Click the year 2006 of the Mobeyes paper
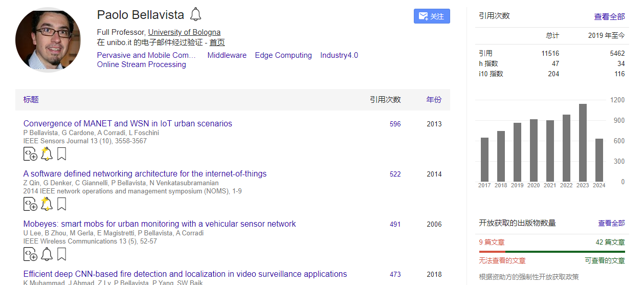The width and height of the screenshot is (644, 285). click(x=434, y=224)
